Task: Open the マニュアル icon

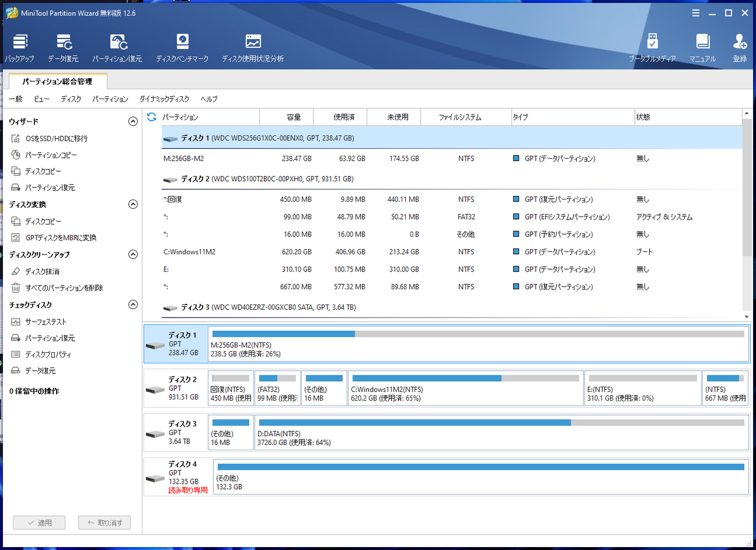Action: click(x=703, y=48)
